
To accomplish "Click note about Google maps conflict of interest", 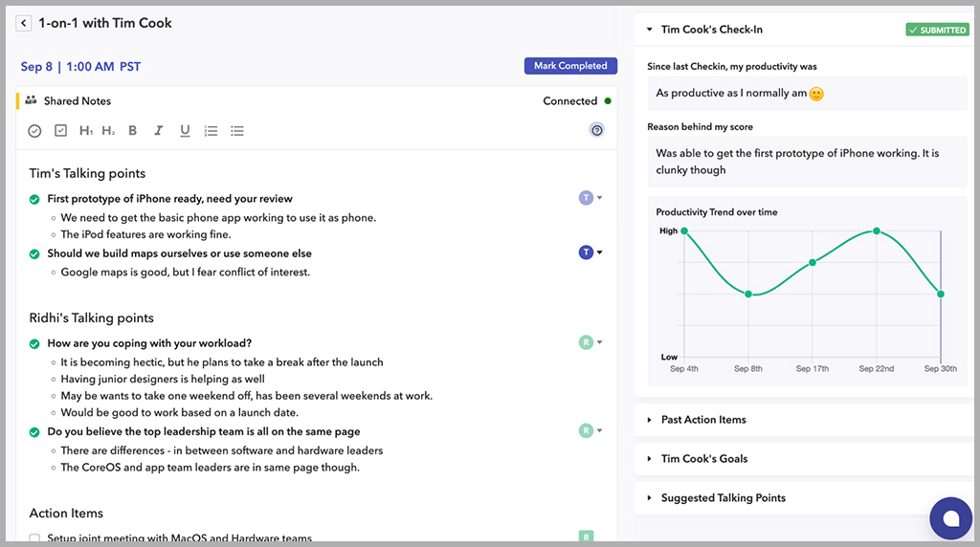I will pyautogui.click(x=185, y=273).
